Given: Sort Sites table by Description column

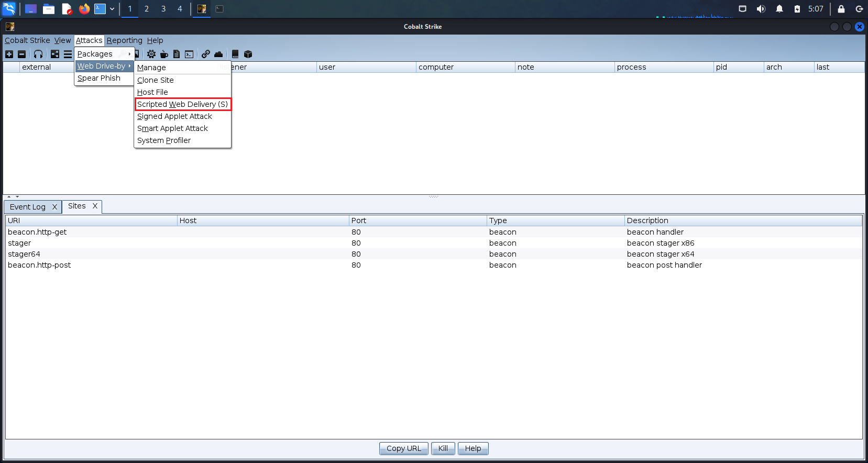Looking at the screenshot, I should click(743, 221).
